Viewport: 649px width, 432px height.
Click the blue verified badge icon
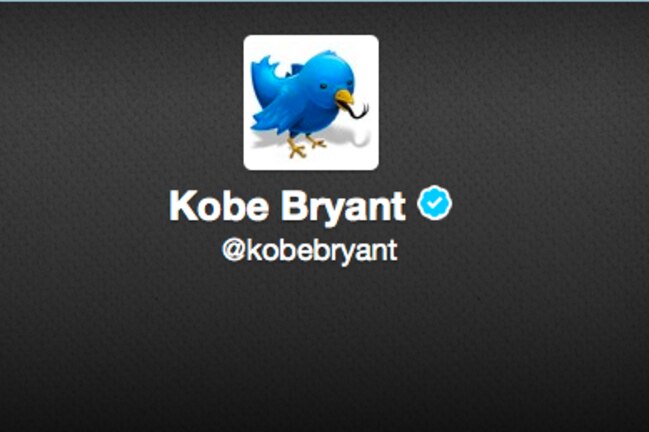pos(434,202)
